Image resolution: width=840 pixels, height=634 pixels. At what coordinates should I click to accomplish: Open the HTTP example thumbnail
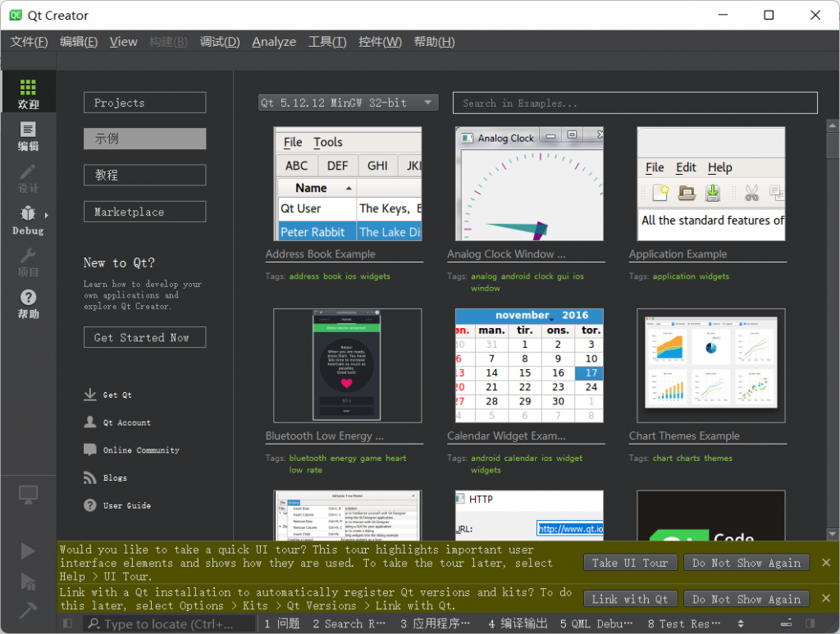pyautogui.click(x=529, y=515)
